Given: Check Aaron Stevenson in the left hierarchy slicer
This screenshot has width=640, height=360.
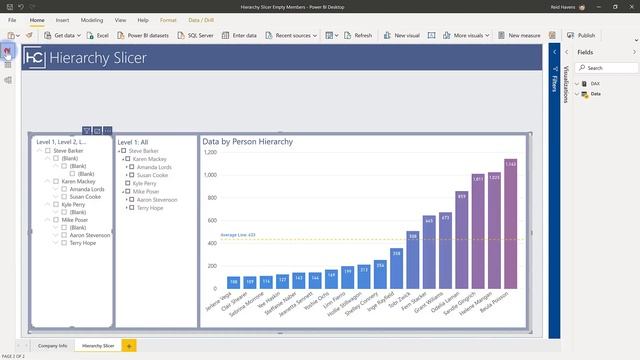Looking at the screenshot, I should [64, 235].
